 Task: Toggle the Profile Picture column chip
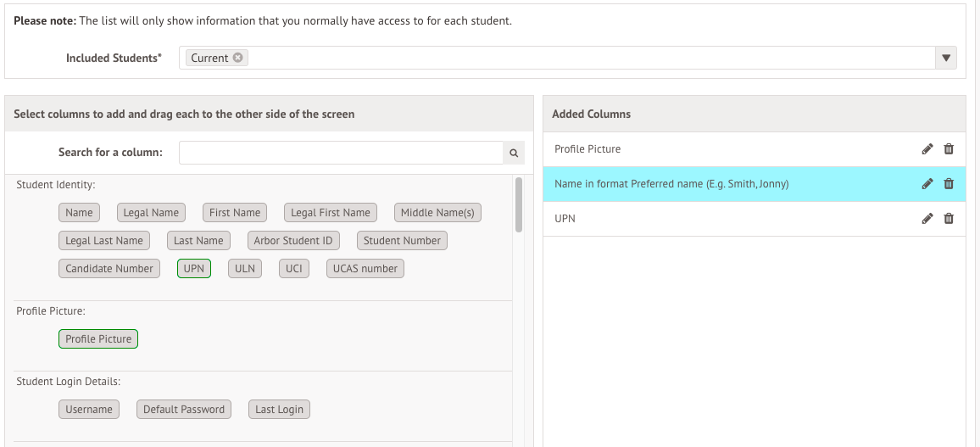click(98, 339)
